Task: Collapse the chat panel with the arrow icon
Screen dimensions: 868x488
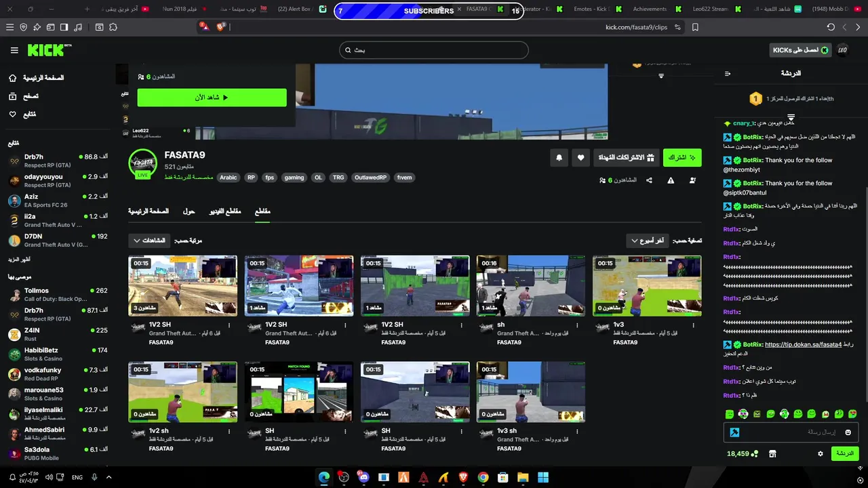Action: (728, 73)
